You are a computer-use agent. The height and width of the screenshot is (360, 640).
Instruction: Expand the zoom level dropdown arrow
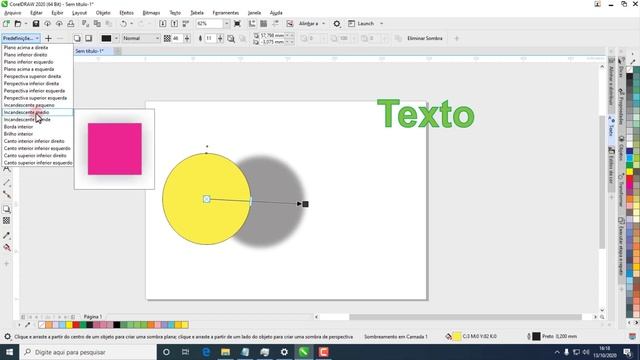tap(227, 24)
